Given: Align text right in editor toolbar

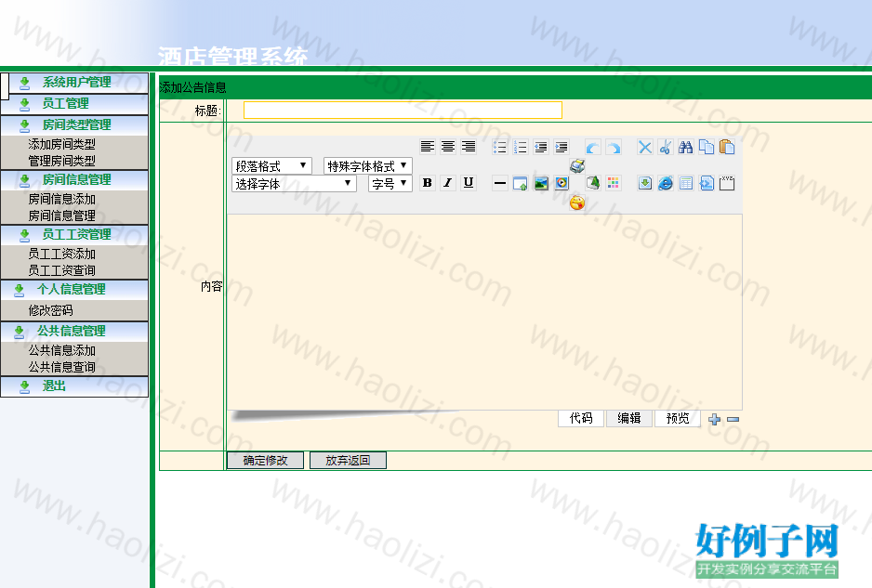Looking at the screenshot, I should point(469,147).
